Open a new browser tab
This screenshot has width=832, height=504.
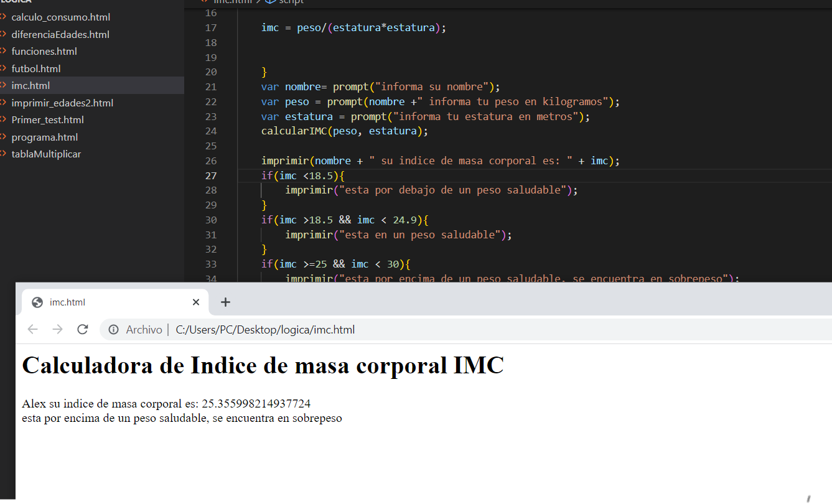[225, 302]
